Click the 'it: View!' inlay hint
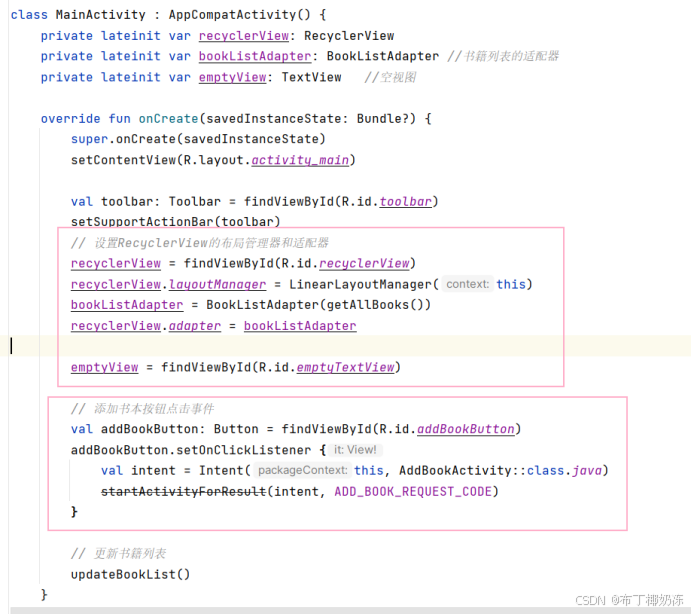 click(355, 450)
